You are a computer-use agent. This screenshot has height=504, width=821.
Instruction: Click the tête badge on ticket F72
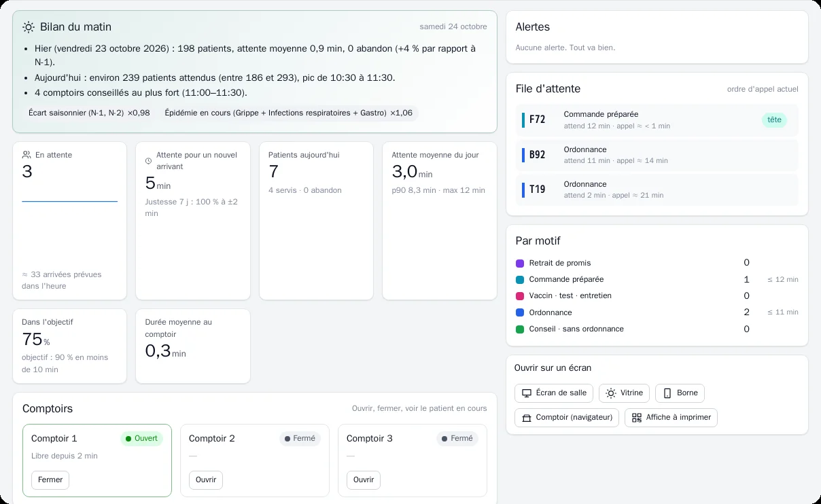774,120
